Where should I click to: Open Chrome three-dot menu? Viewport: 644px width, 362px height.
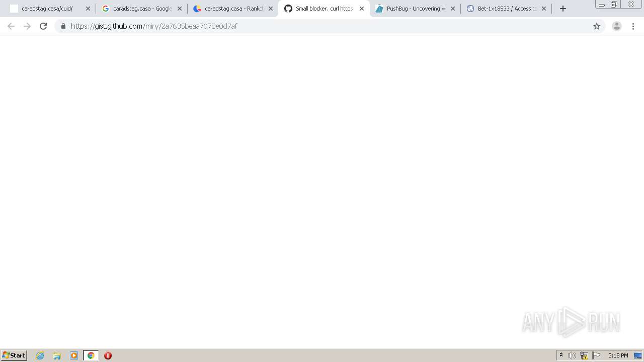coord(633,26)
